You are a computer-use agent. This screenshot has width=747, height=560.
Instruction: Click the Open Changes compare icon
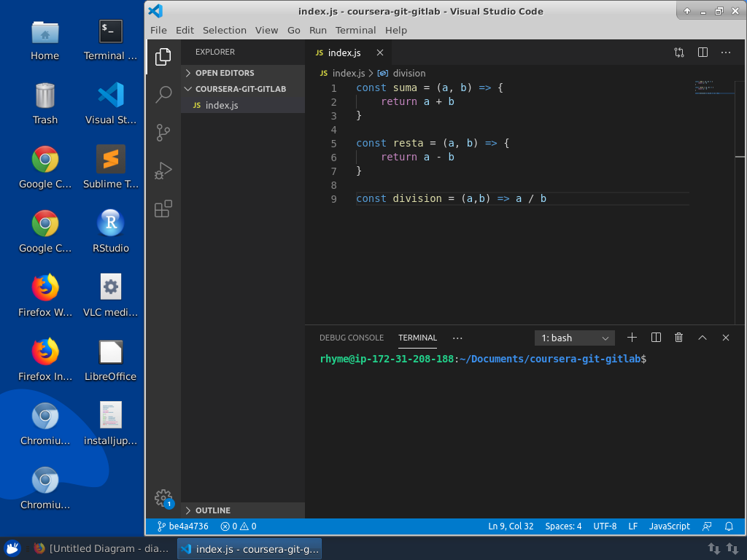pyautogui.click(x=679, y=52)
